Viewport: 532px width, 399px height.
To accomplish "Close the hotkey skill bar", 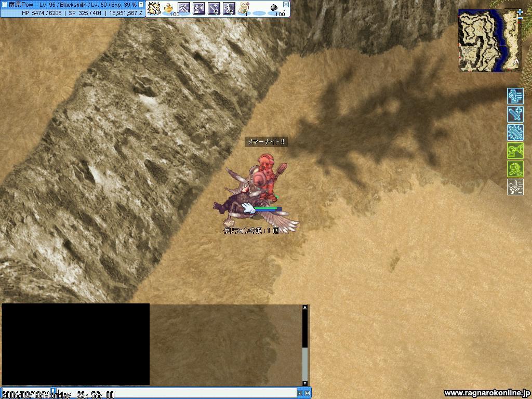I will click(286, 4).
